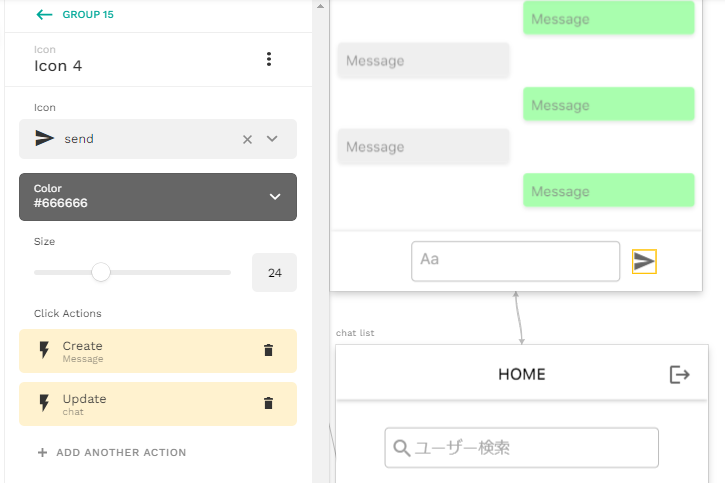Image resolution: width=725 pixels, height=483 pixels.
Task: Click the user search magnifier icon
Action: point(401,448)
